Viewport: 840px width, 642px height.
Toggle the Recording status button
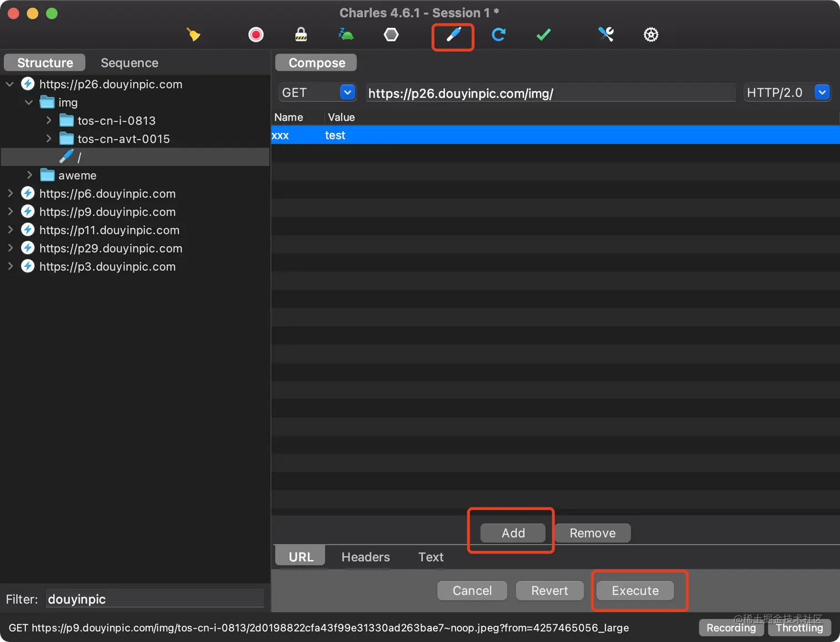tap(731, 628)
